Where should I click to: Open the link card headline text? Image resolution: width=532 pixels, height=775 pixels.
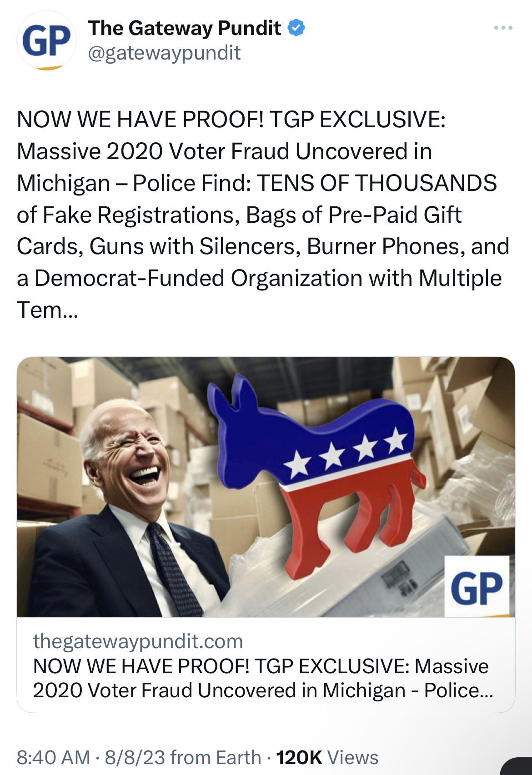[263, 678]
